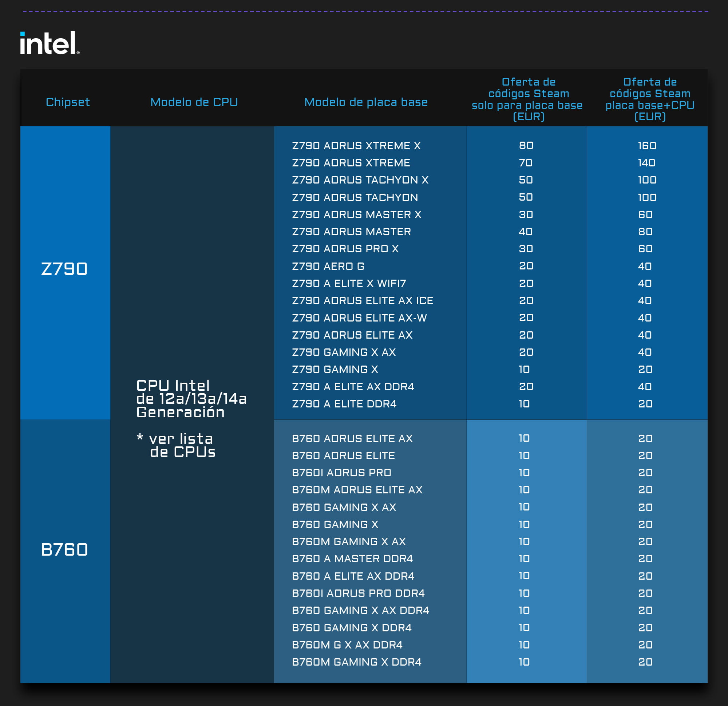Select the CPU Intel 12a/13a/14a Generación text
The image size is (728, 706).
(191, 399)
